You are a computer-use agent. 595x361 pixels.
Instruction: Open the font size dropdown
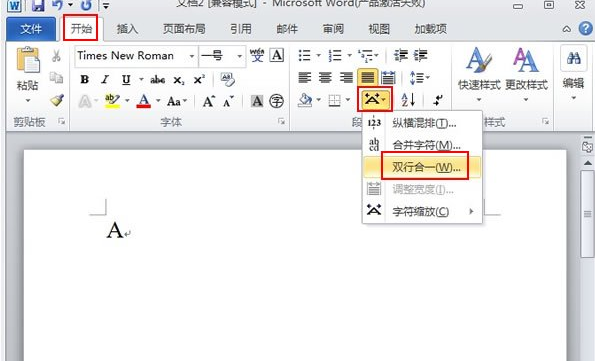click(x=239, y=56)
